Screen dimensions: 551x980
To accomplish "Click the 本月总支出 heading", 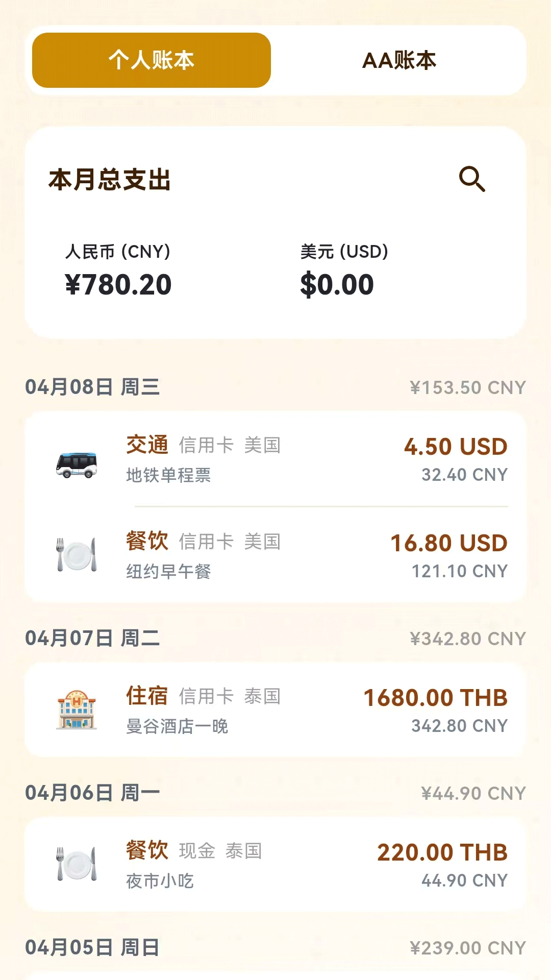I will pyautogui.click(x=110, y=180).
